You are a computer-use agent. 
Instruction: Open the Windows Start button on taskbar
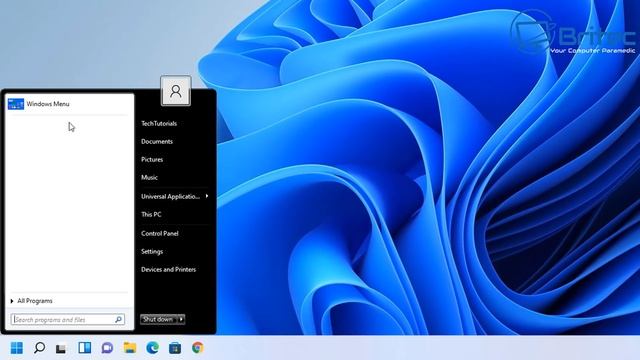17,348
